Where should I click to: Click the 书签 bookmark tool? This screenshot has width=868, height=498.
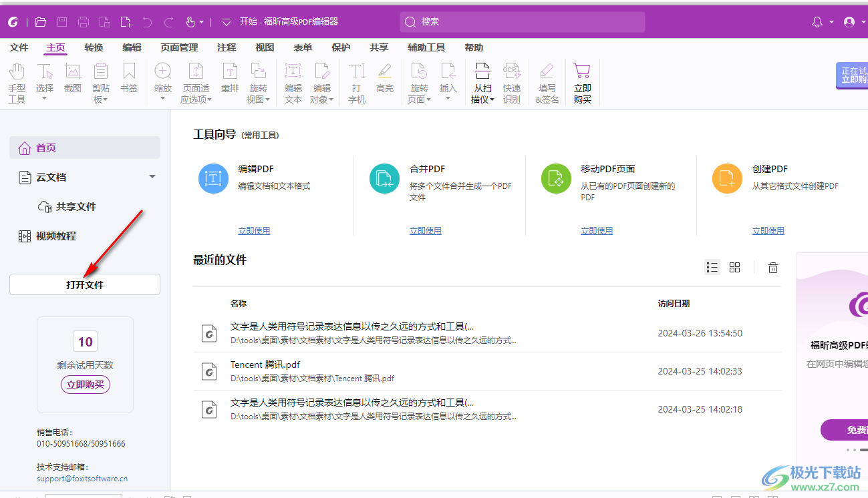coord(129,79)
